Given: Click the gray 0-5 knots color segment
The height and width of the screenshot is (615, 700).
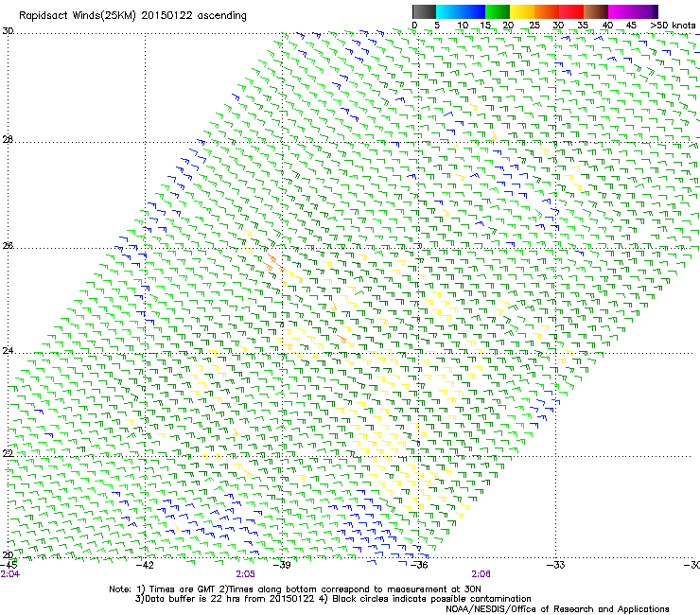Looking at the screenshot, I should pos(424,11).
